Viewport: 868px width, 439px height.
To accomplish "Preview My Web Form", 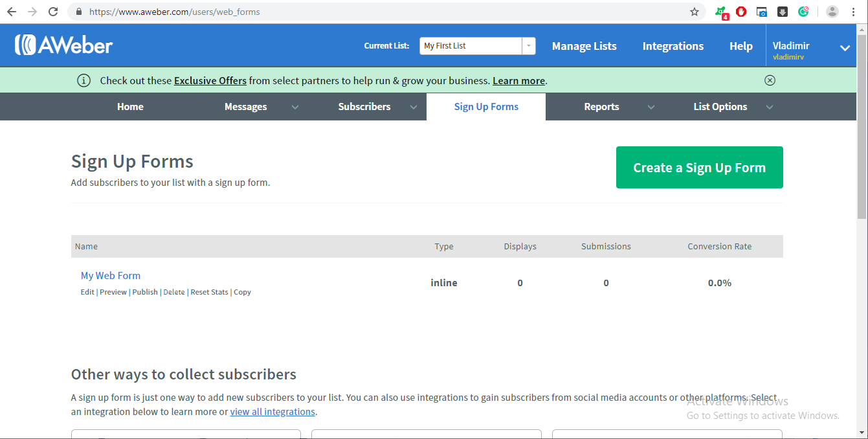I will pos(113,291).
